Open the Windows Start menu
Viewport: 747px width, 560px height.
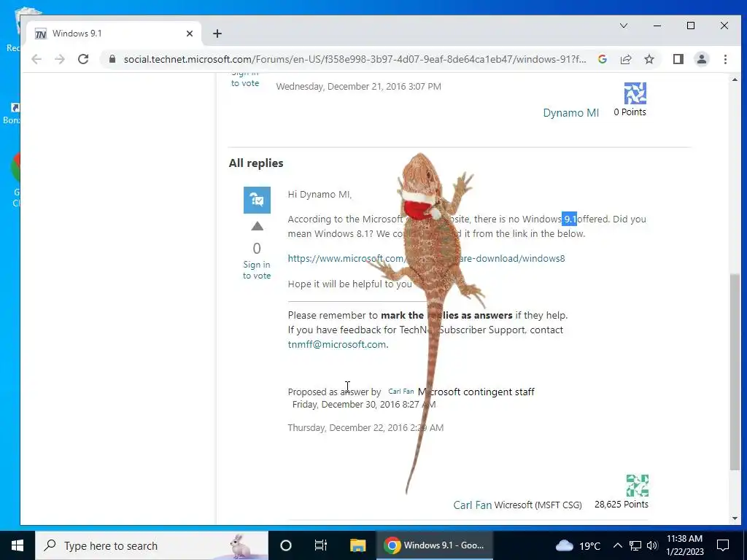point(18,545)
